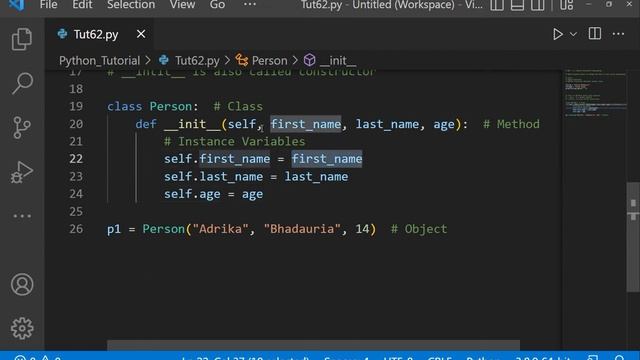Click the VS Code logo in title bar
640x360 pixels.
(x=16, y=5)
